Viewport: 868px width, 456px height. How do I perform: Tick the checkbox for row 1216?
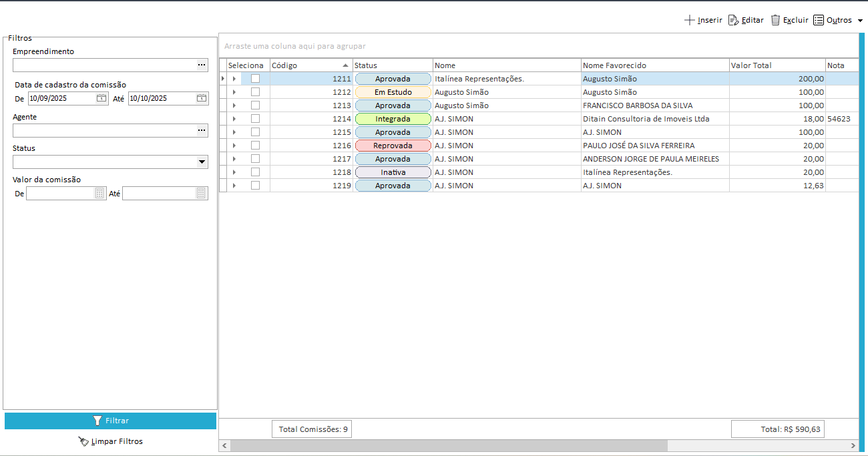tap(255, 146)
